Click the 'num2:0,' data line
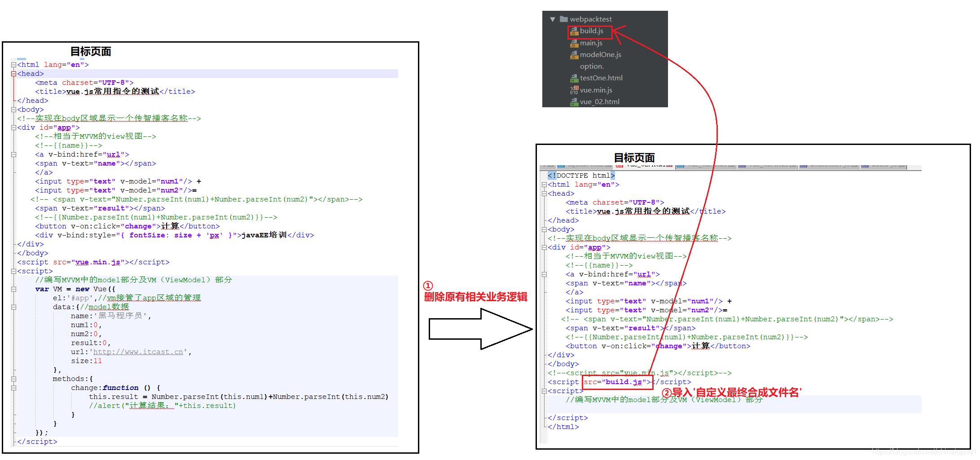The height and width of the screenshot is (460, 980). click(86, 334)
